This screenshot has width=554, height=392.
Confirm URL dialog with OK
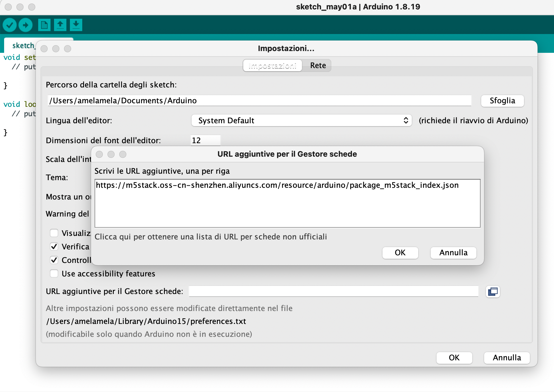click(400, 253)
